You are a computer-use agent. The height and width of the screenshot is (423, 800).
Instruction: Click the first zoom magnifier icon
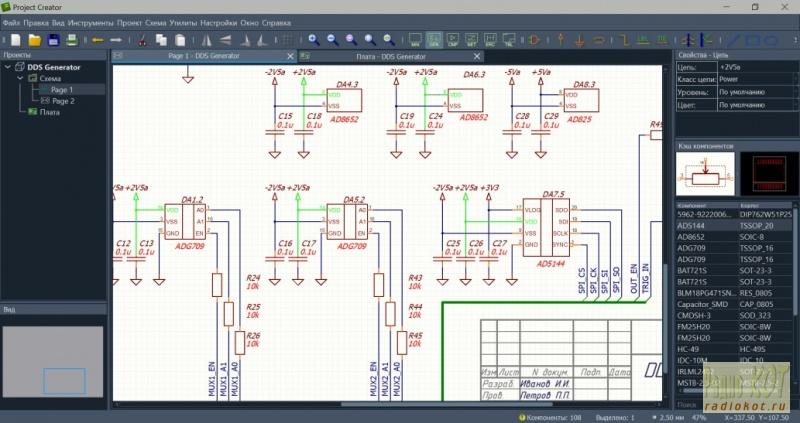[x=313, y=40]
